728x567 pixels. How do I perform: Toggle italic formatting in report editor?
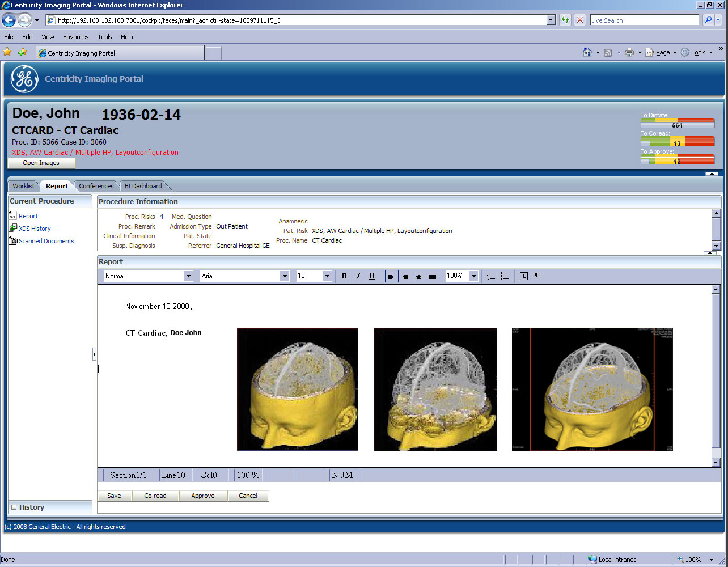click(x=358, y=276)
